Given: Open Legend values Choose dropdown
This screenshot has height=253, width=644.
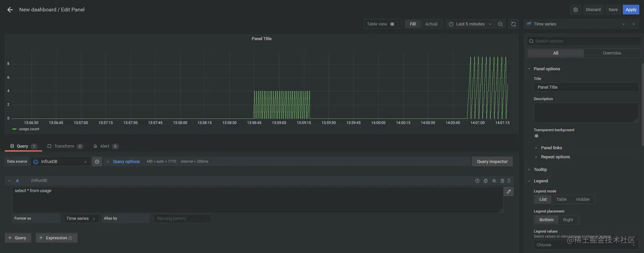Looking at the screenshot, I should click(586, 245).
